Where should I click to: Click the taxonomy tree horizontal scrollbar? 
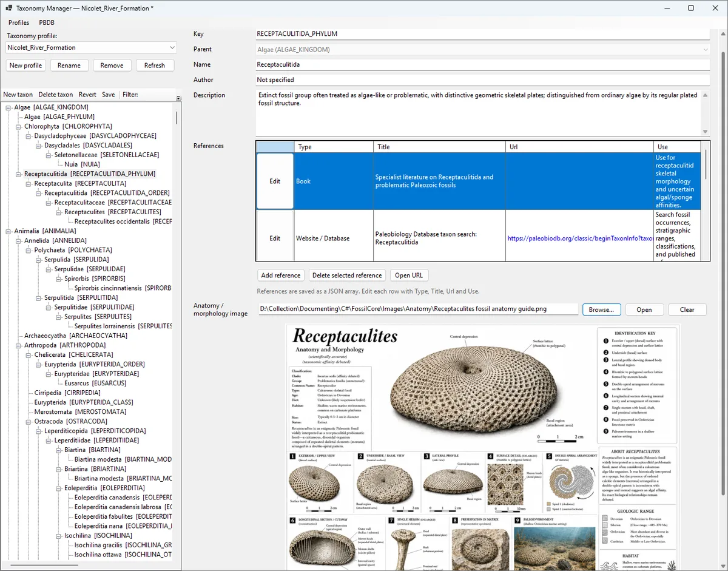coord(44,564)
